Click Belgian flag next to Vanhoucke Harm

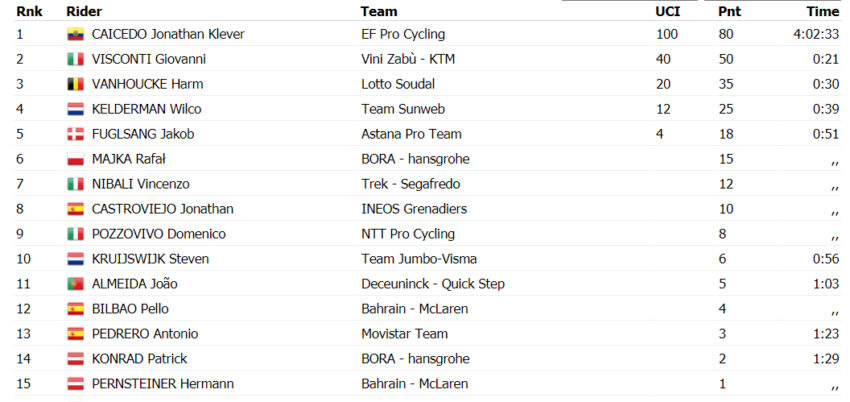click(75, 85)
